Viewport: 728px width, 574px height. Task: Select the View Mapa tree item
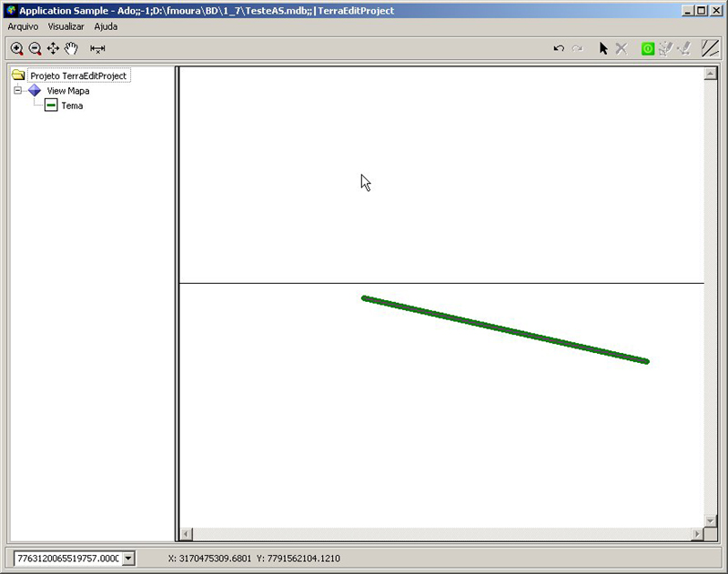(x=68, y=91)
